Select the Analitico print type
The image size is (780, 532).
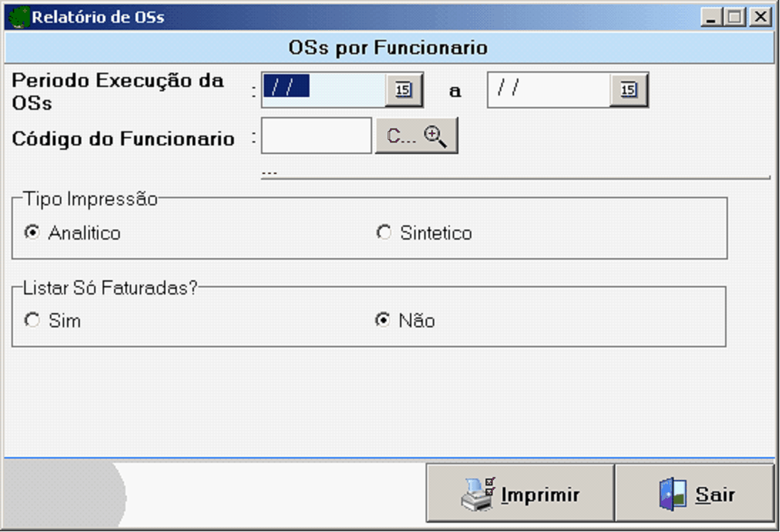coord(32,232)
